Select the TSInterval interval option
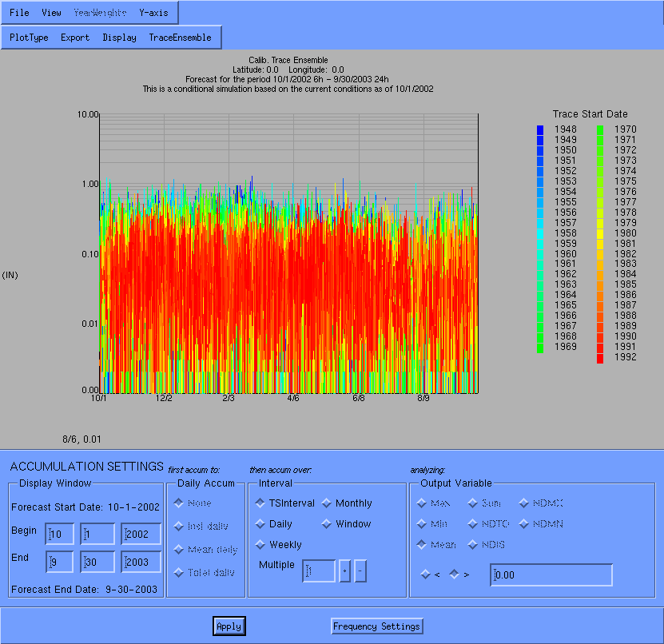The image size is (664, 644). point(260,503)
